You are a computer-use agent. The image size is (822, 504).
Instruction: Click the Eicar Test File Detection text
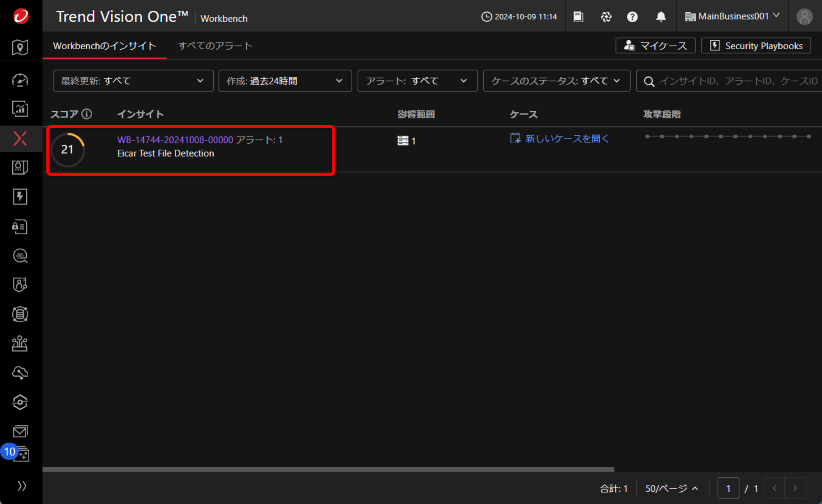click(x=166, y=153)
